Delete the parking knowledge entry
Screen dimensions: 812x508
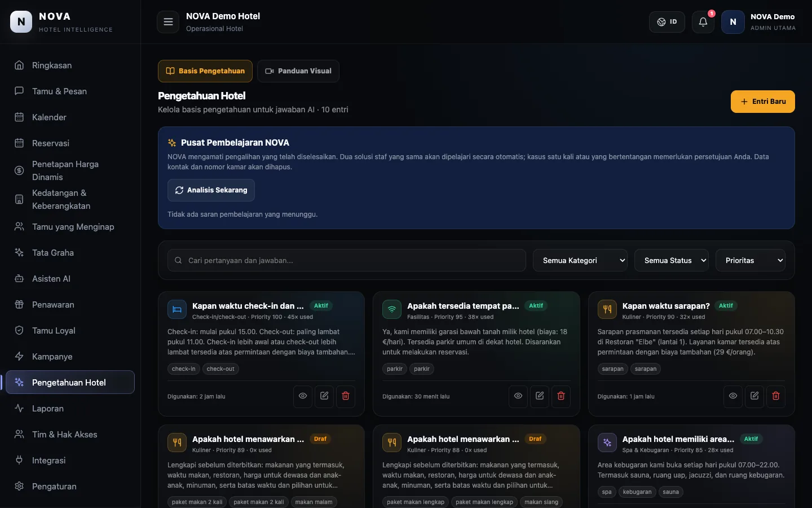click(x=561, y=396)
